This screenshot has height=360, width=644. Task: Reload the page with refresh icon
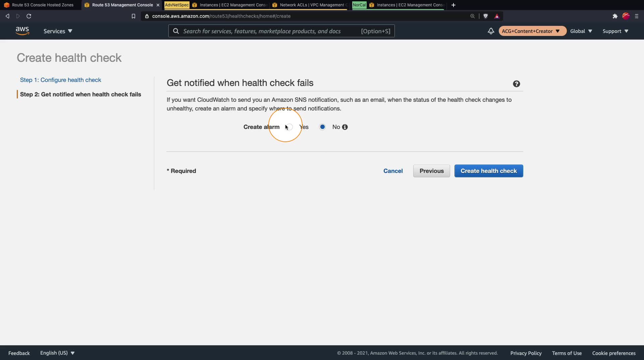click(x=29, y=16)
